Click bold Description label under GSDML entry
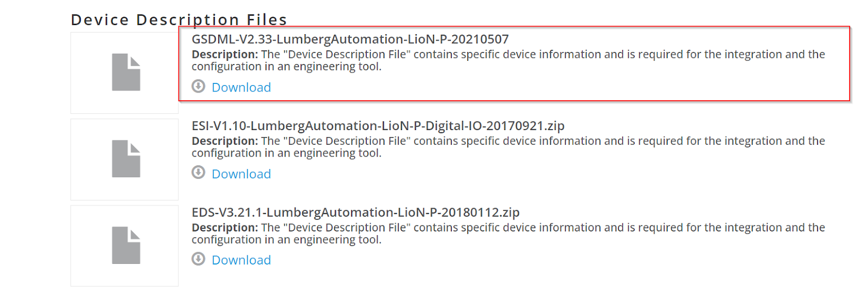This screenshot has height=297, width=868. (225, 54)
